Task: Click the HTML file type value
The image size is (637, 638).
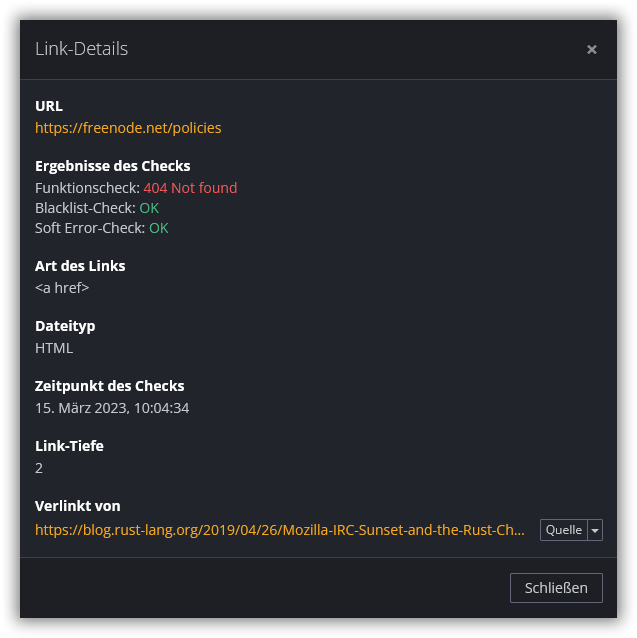Action: tap(54, 348)
